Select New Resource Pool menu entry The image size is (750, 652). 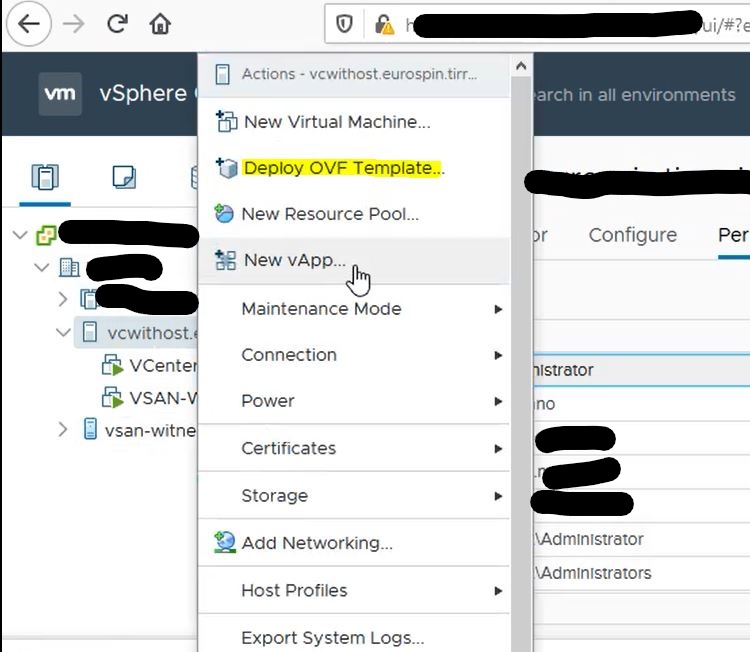tap(354, 214)
